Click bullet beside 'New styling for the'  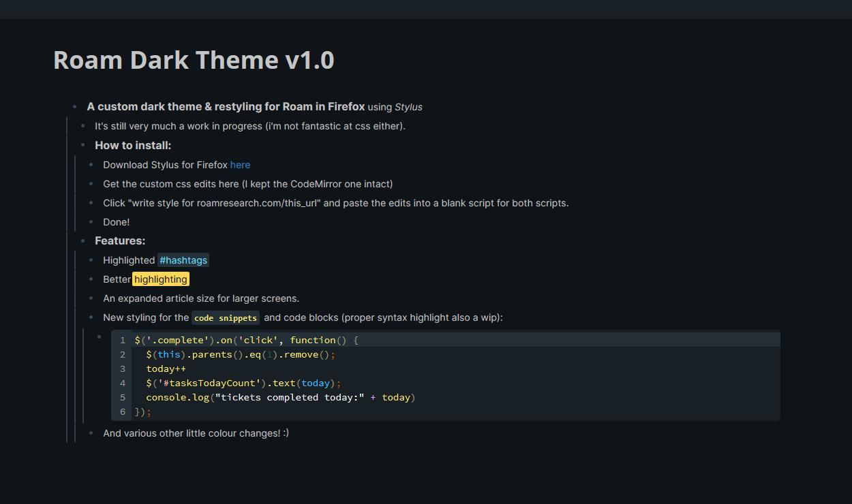point(91,317)
